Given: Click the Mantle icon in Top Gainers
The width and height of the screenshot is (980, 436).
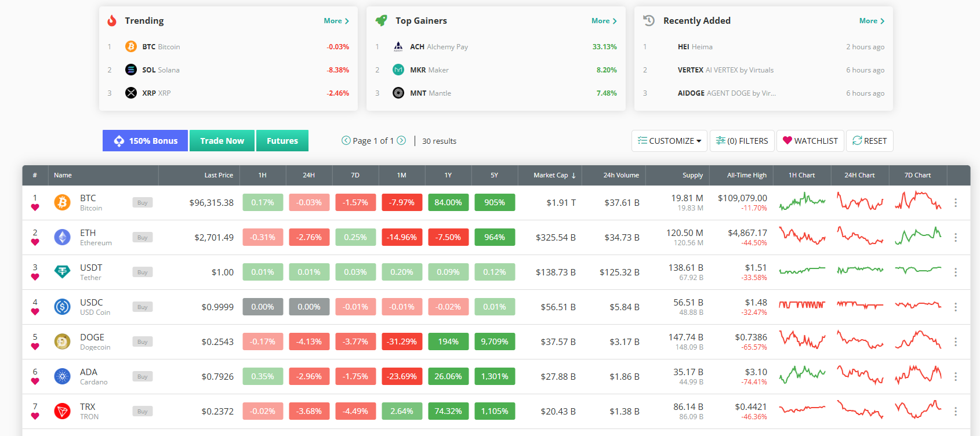Looking at the screenshot, I should coord(398,93).
